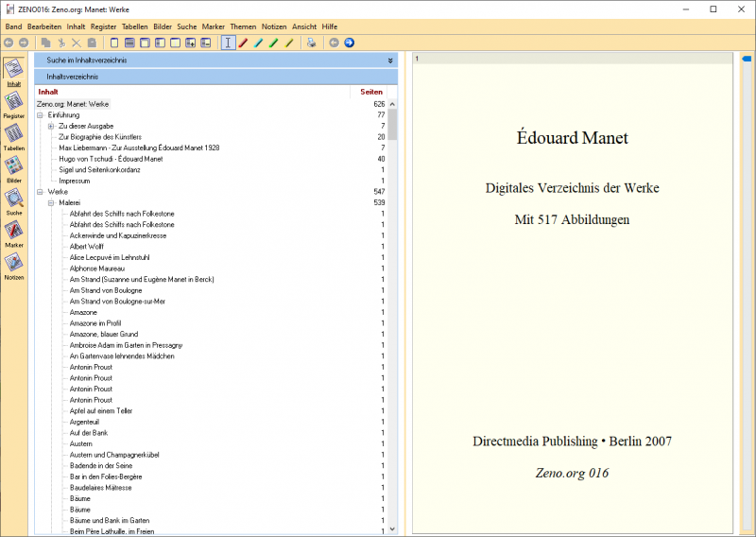Click the blue forward arrow icon
Viewport: 756px width, 537px height.
349,43
